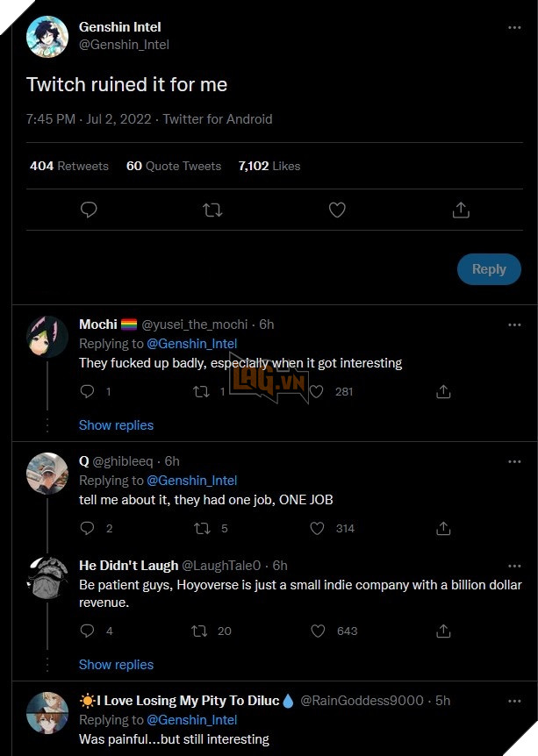
Task: Open more options on Mochi's reply
Action: coord(514,325)
